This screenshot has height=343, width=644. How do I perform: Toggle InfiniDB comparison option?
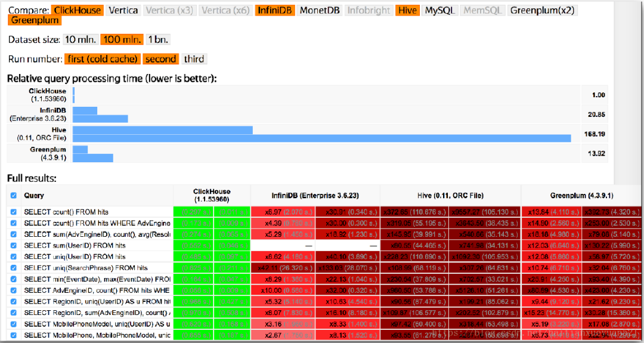coord(275,10)
